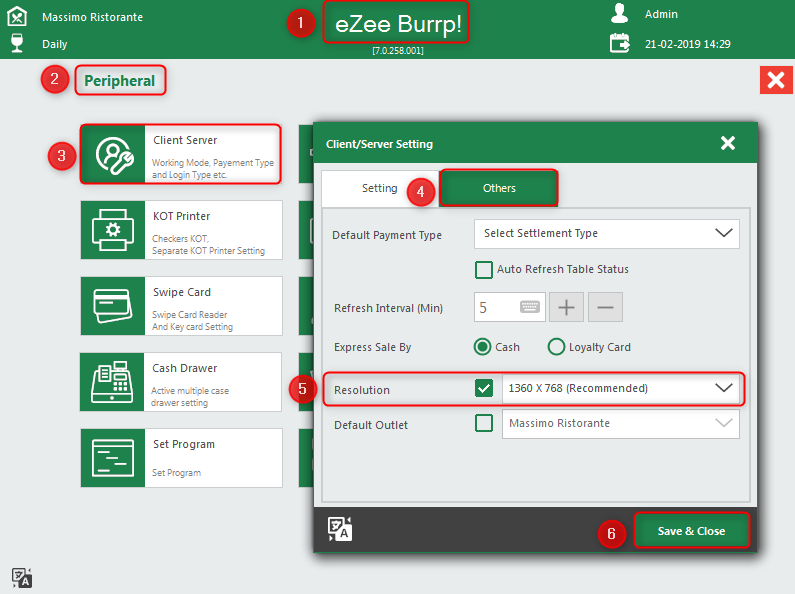Click the wine glass icon beside Daily
The height and width of the screenshot is (594, 795).
(x=17, y=43)
